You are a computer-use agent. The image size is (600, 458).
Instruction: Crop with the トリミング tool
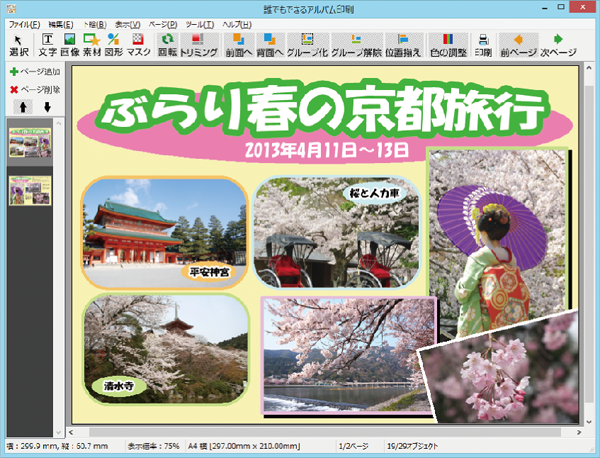click(198, 44)
